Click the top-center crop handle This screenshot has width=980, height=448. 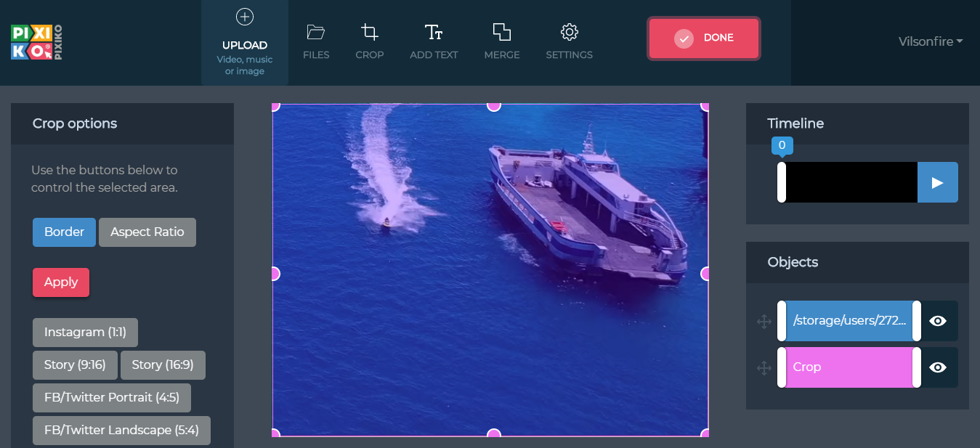point(493,106)
